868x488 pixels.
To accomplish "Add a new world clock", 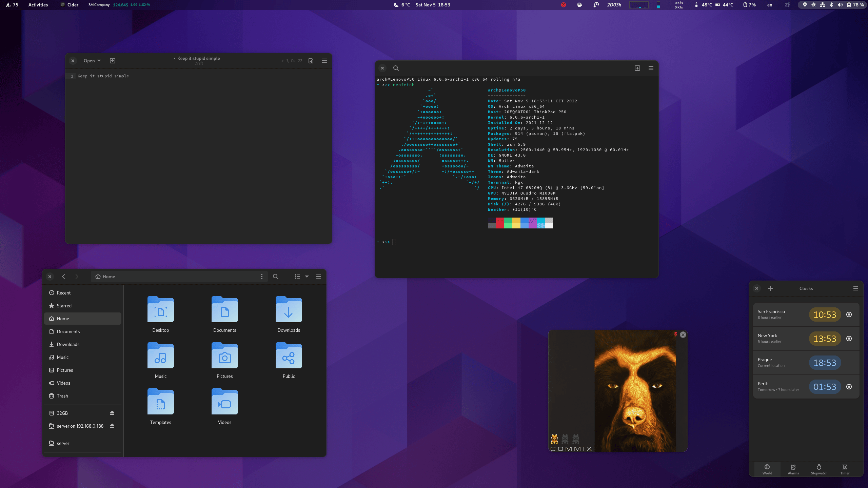I will coord(770,288).
